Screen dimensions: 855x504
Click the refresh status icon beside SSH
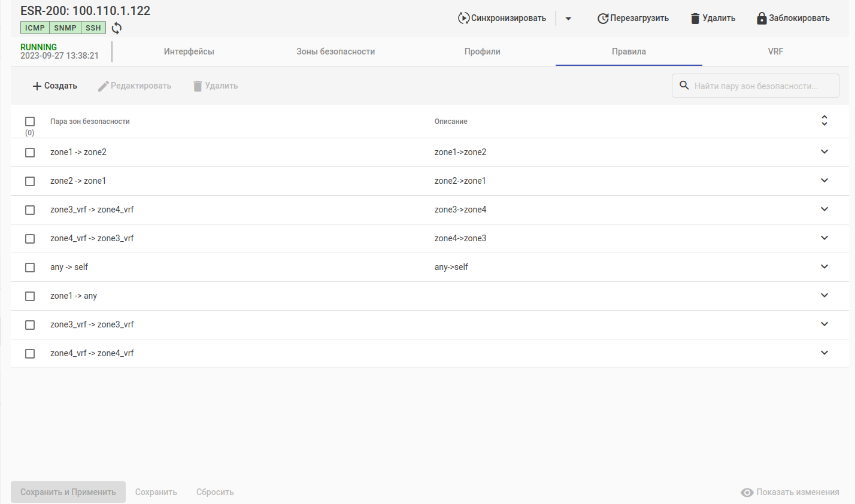(117, 28)
